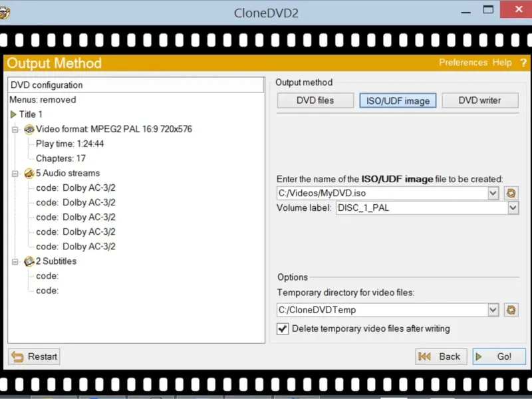This screenshot has width=532, height=399.
Task: Select Chapters: 17 row
Action: pos(61,158)
